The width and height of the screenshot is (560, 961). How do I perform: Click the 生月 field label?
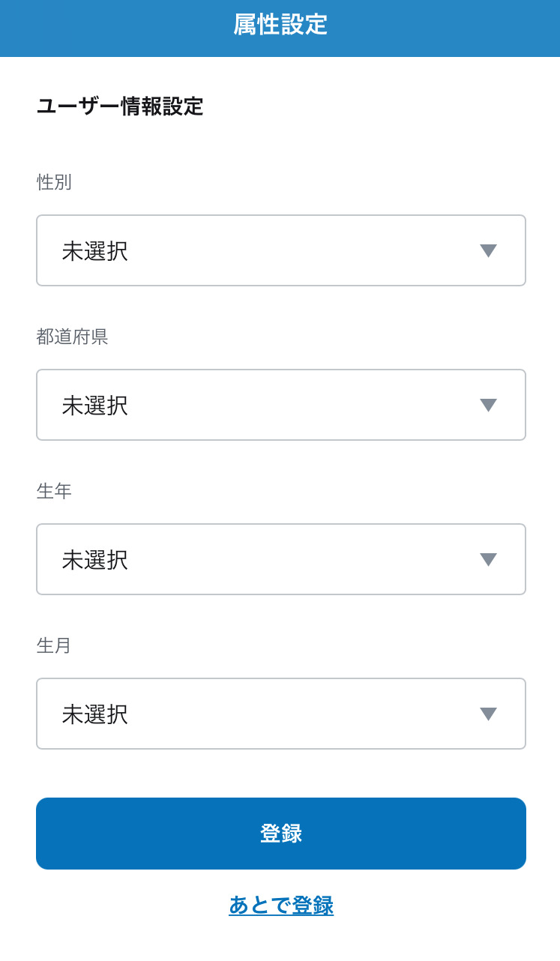point(54,645)
